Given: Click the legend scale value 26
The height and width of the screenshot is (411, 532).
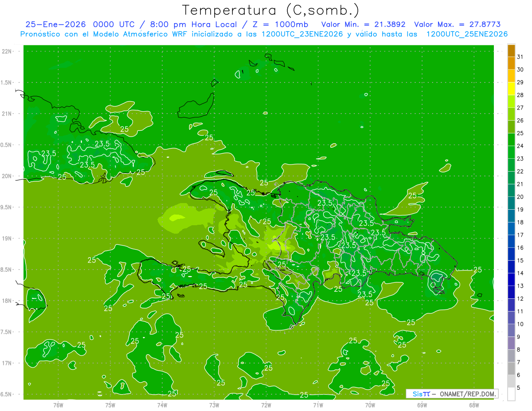Looking at the screenshot, I should pos(520,120).
